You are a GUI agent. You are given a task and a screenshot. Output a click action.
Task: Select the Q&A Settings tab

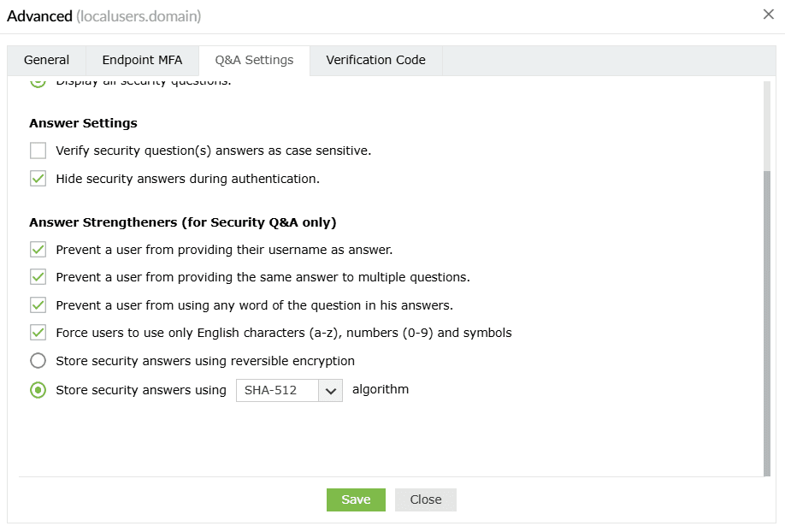pos(254,60)
